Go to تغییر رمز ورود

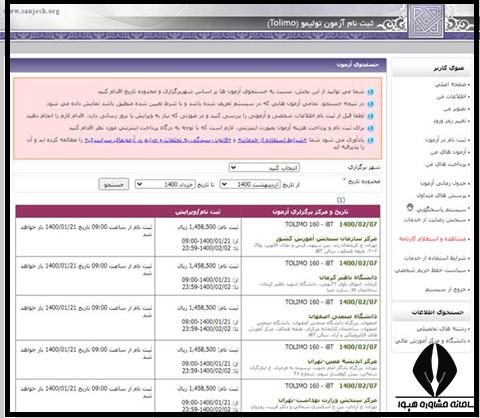(450, 121)
